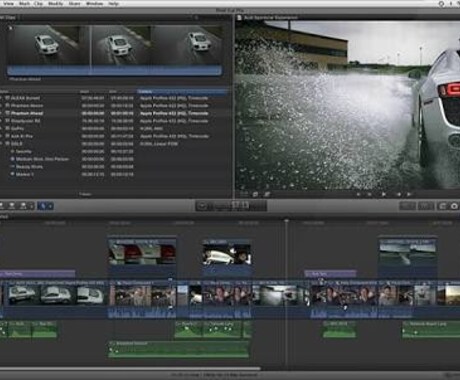
Task: Select the green audio clip right of the playhead
Action: pos(339,329)
